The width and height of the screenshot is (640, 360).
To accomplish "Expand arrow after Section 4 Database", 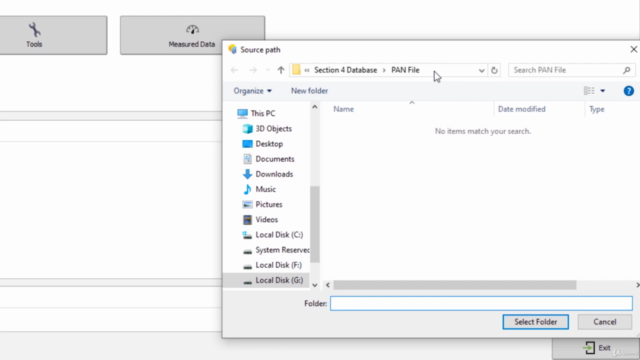I will point(384,70).
